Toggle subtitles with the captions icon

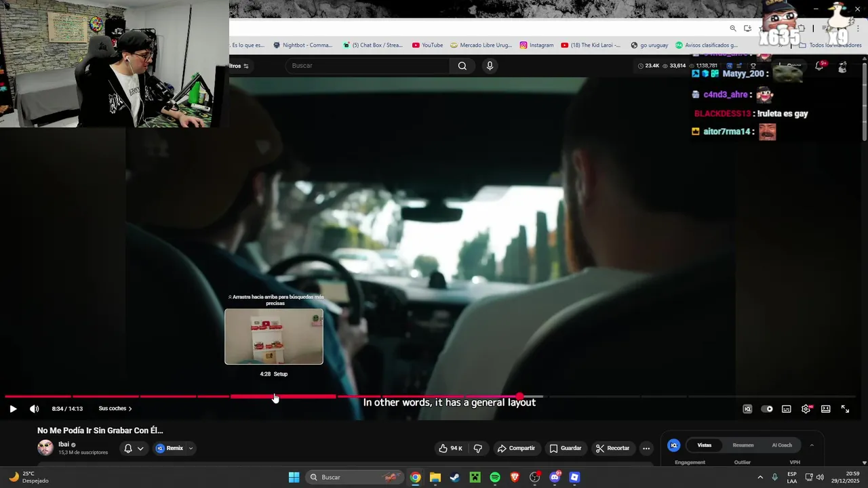point(787,409)
